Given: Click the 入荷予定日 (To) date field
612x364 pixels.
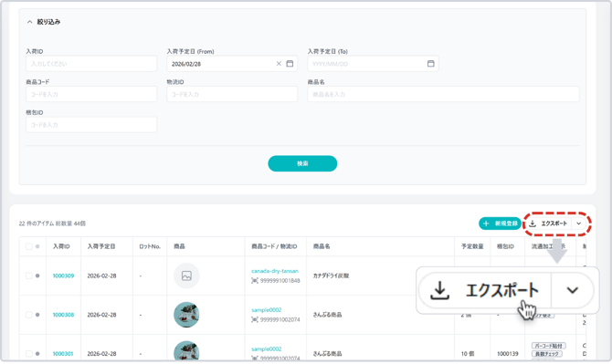Looking at the screenshot, I should (373, 64).
